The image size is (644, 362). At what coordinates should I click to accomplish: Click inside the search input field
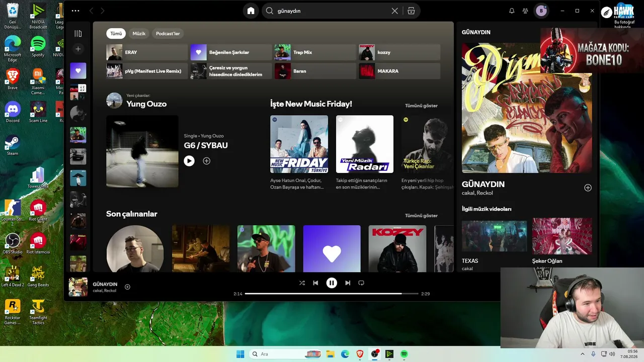[332, 11]
